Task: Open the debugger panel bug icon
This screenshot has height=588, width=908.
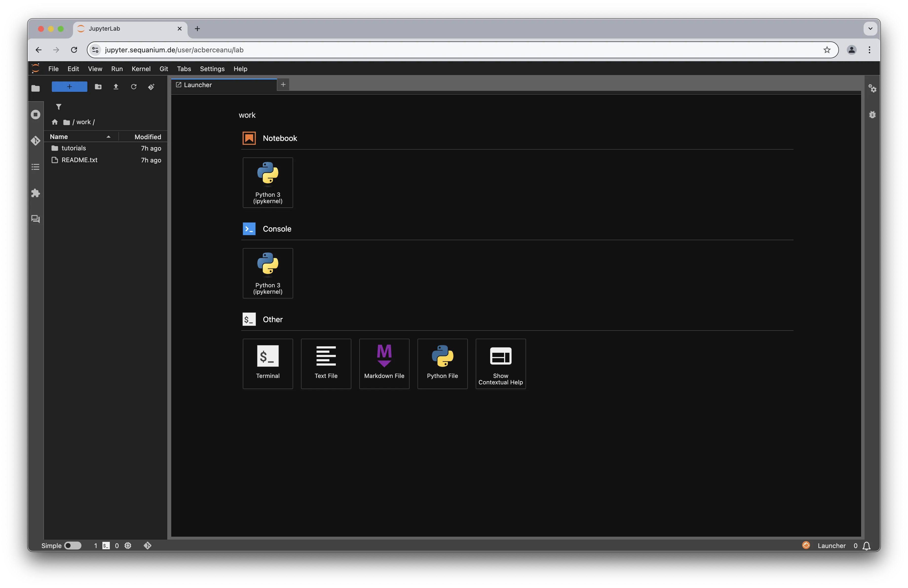Action: pos(872,115)
